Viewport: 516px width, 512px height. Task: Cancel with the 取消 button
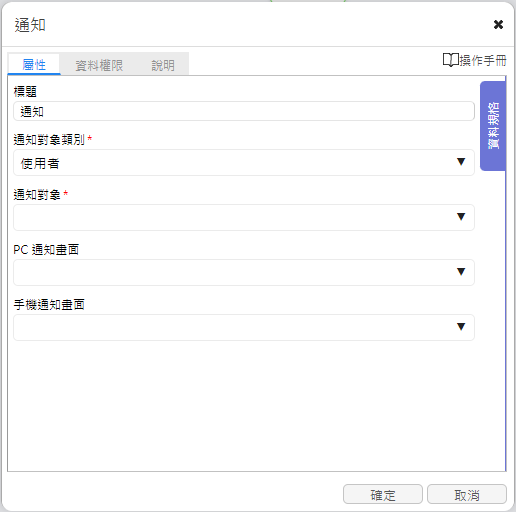467,495
